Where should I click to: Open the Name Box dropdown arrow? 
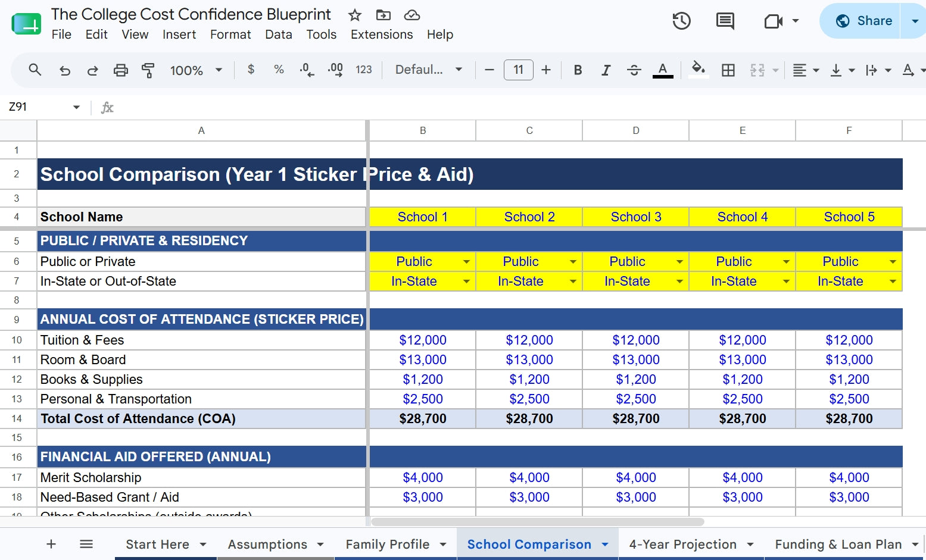click(76, 107)
